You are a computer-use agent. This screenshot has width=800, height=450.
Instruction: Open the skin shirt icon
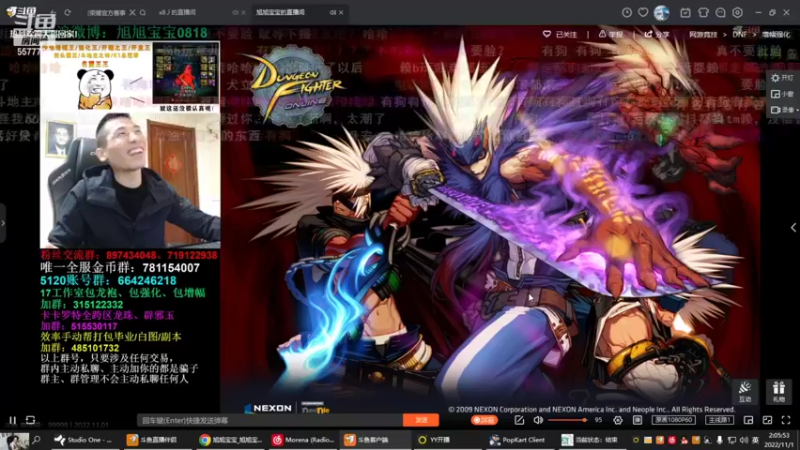pos(703,13)
